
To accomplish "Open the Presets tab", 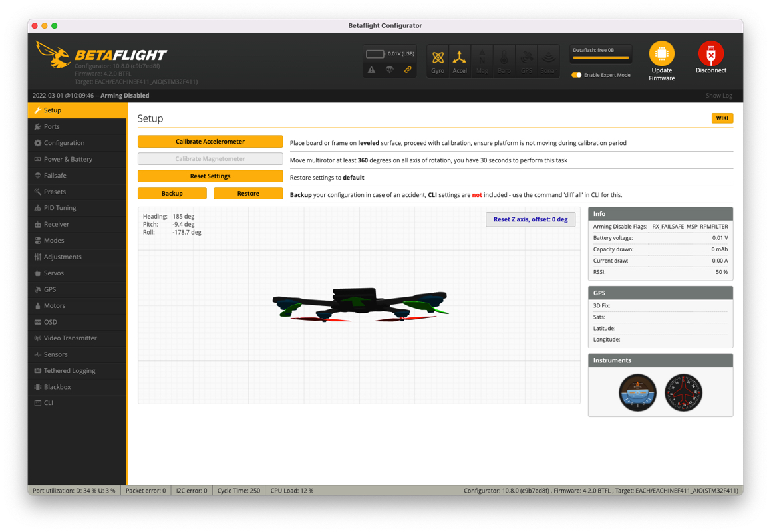I will pos(77,192).
